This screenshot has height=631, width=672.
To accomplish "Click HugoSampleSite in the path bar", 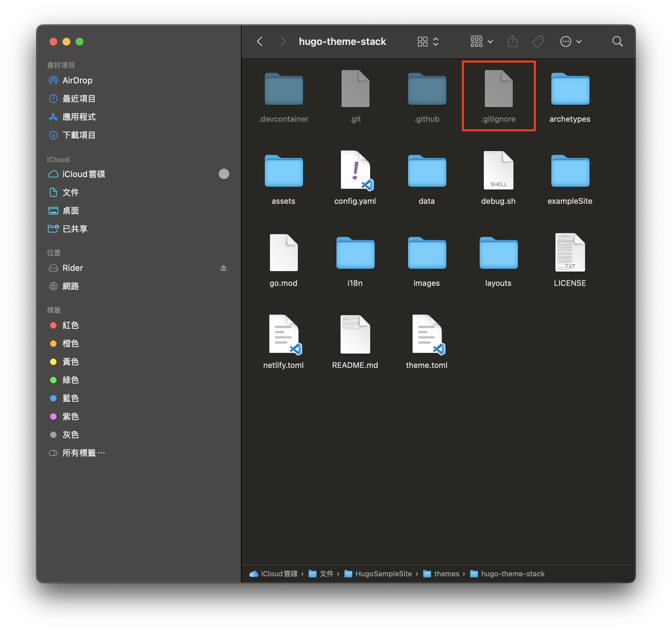I will 378,574.
